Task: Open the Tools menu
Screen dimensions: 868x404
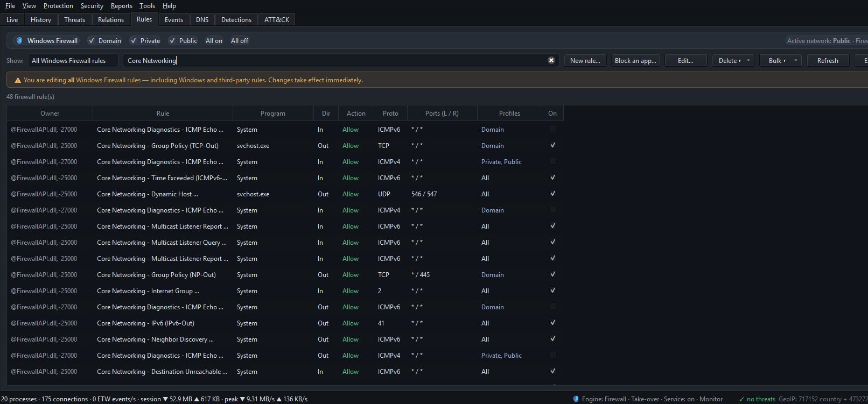Action: (147, 6)
